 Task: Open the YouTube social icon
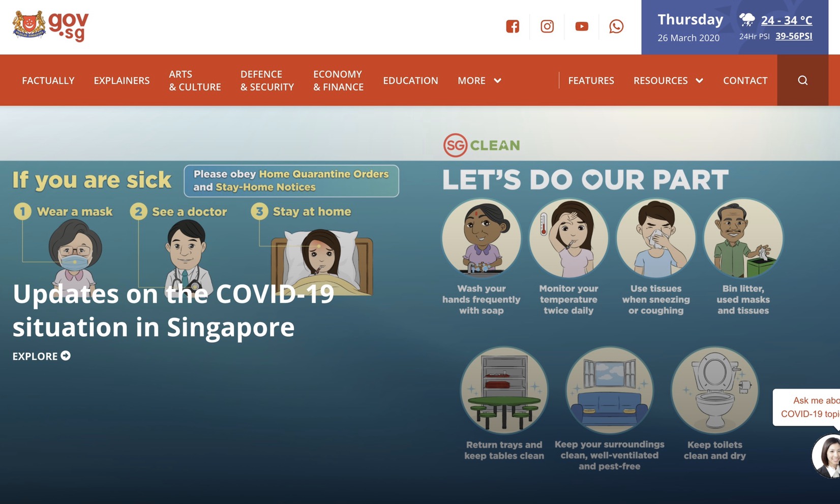582,26
